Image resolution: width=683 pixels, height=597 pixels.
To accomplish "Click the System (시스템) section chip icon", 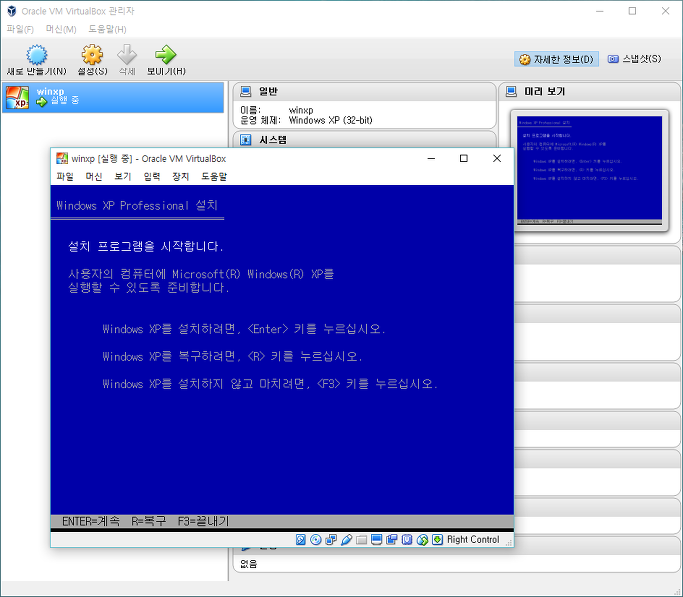I will pyautogui.click(x=246, y=140).
